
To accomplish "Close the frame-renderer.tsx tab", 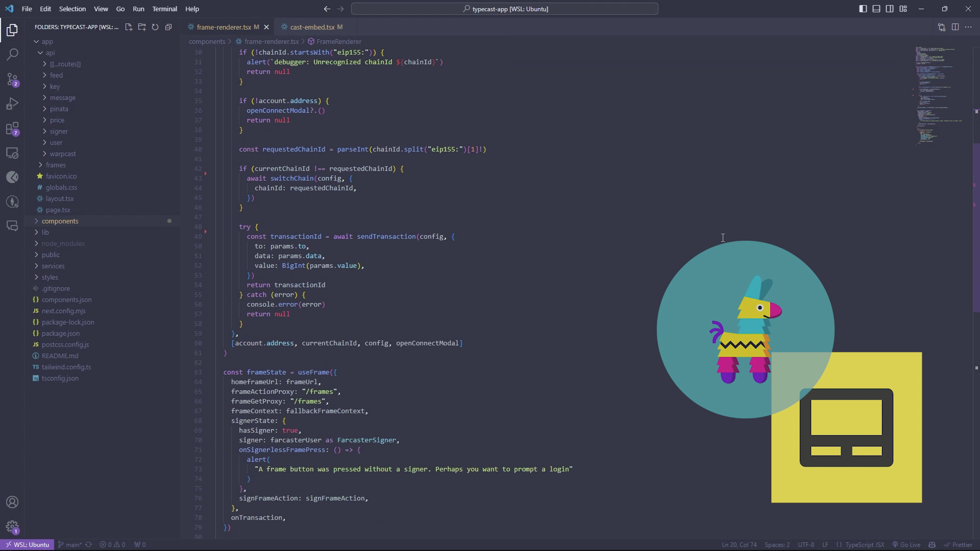I will [266, 27].
